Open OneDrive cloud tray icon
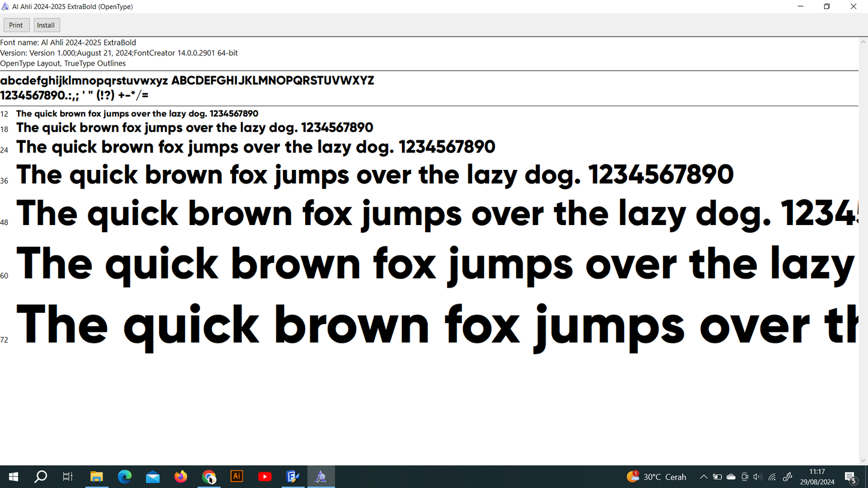 coord(731,477)
